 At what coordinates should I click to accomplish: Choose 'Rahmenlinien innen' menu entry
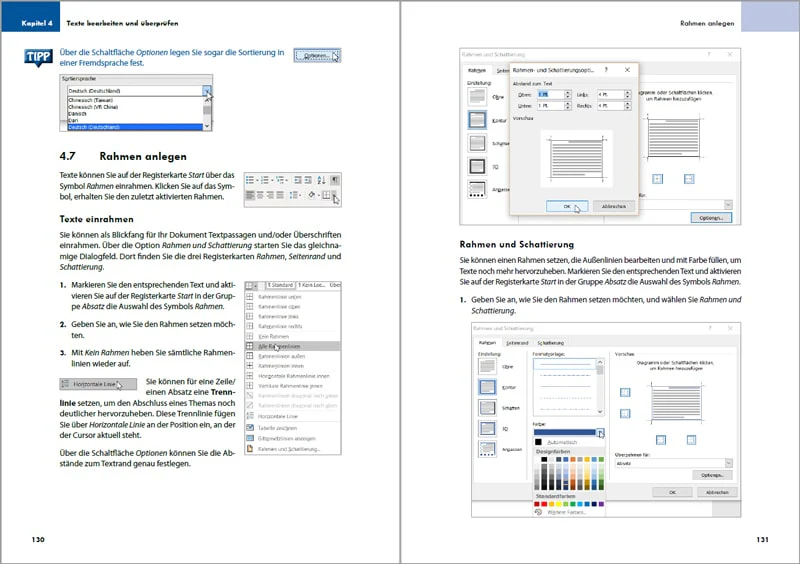(x=292, y=366)
